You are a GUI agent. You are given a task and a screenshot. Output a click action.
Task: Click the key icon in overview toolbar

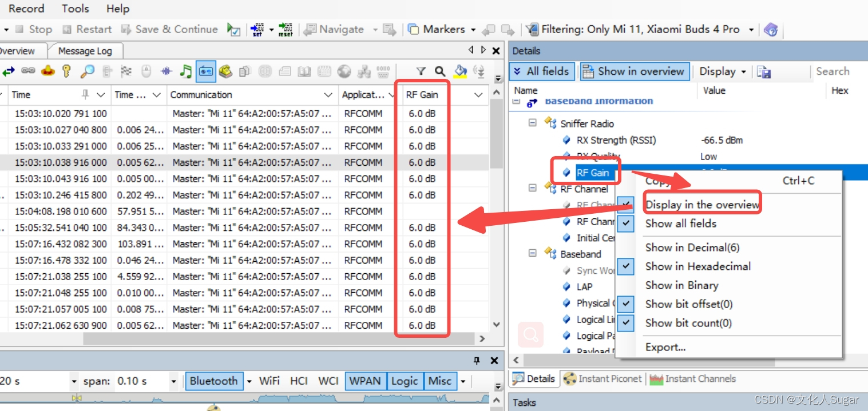[x=67, y=71]
